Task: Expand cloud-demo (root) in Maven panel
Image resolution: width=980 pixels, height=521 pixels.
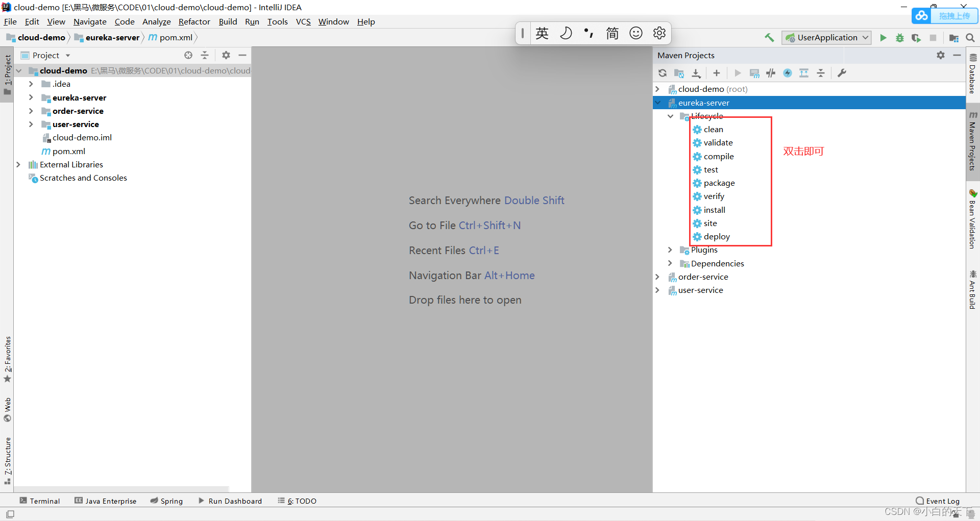Action: [x=657, y=89]
